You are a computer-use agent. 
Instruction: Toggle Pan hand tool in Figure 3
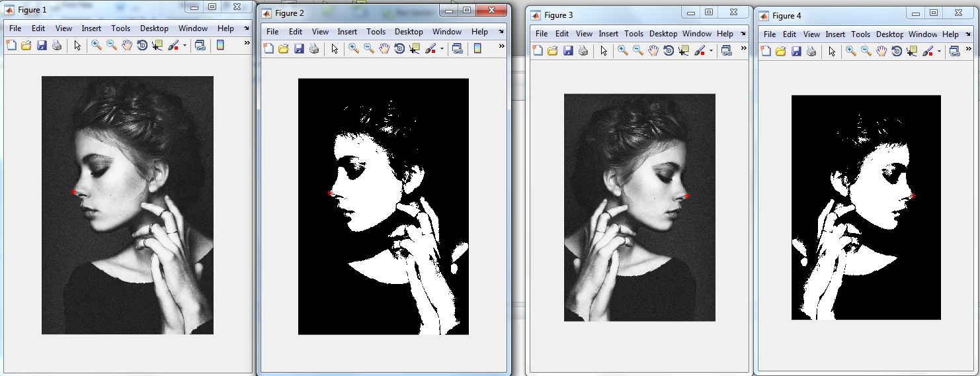click(x=653, y=50)
